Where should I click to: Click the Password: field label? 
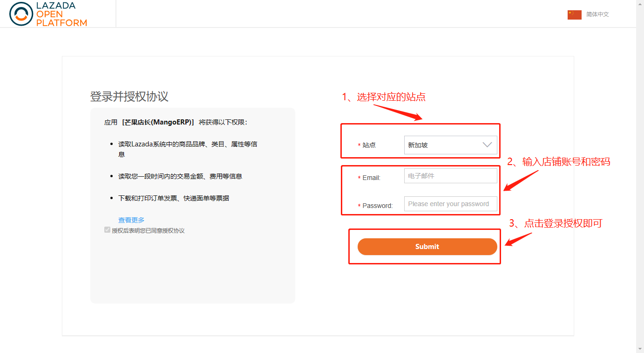point(378,206)
